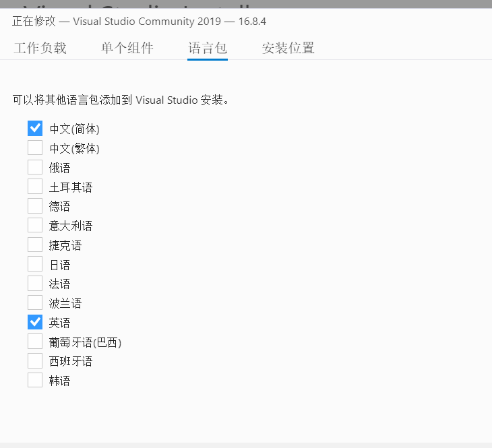Screen dimensions: 492x448
Task: Click the 捷克语 label text
Action: (x=65, y=245)
